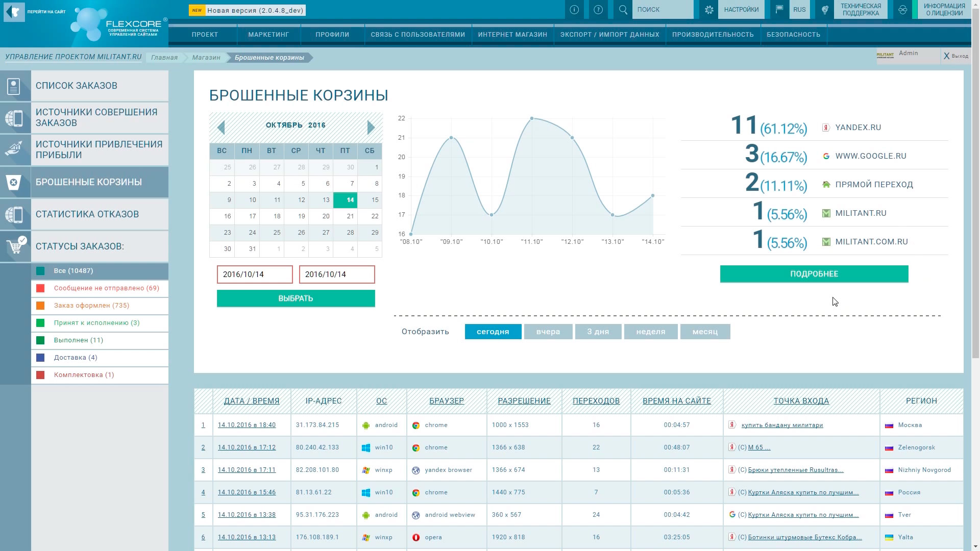This screenshot has height=551, width=980.
Task: Click the orders list sidebar icon
Action: (14, 86)
